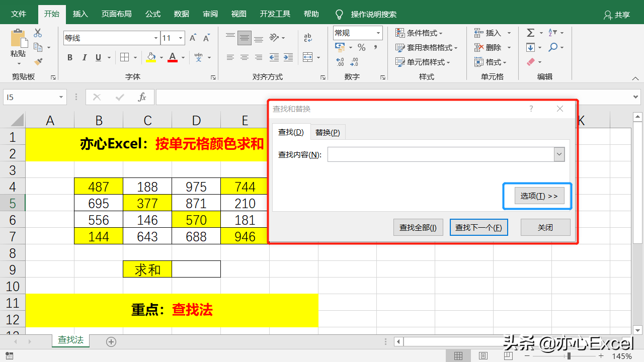The width and height of the screenshot is (644, 362).
Task: Click the 关闭 button in dialog
Action: coord(545,227)
